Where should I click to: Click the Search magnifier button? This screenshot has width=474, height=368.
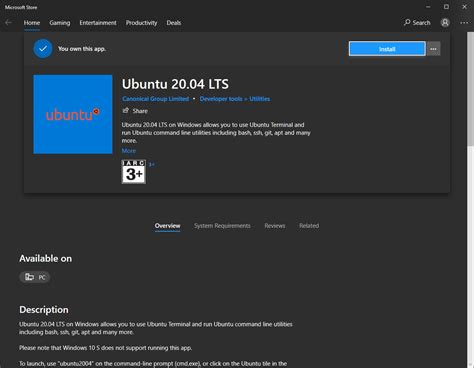click(x=417, y=23)
